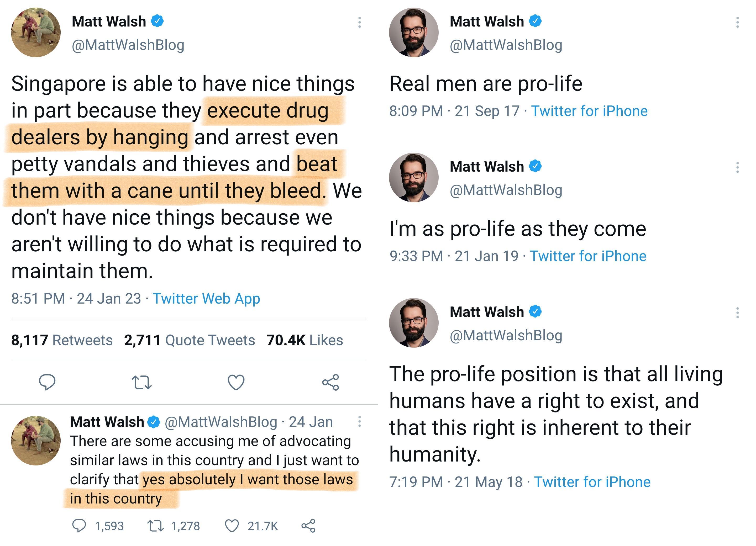756x546 pixels.
Task: Open more options on follow-up reply tweet
Action: pos(359,421)
